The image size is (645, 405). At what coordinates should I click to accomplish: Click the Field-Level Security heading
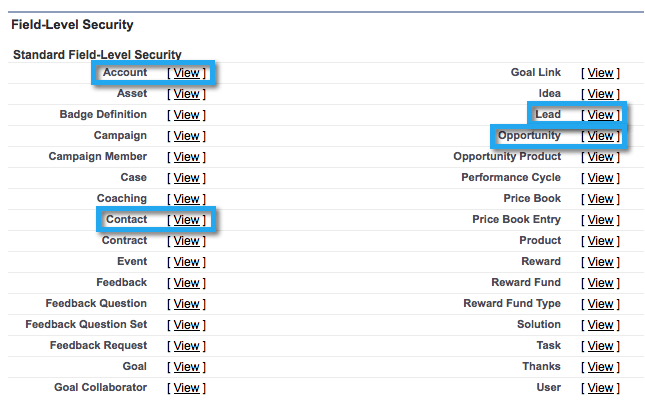pyautogui.click(x=72, y=25)
